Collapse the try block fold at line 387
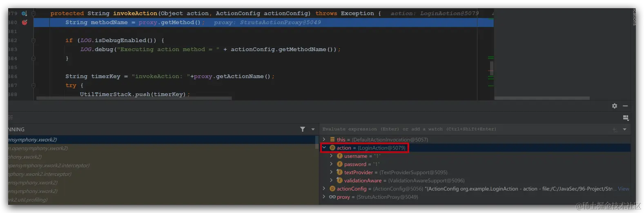This screenshot has width=644, height=213. coord(33,85)
